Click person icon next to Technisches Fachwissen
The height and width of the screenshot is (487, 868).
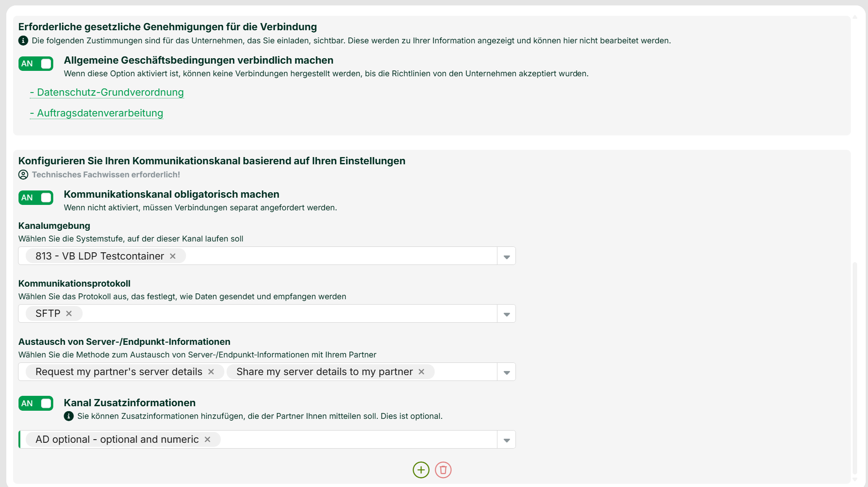23,175
